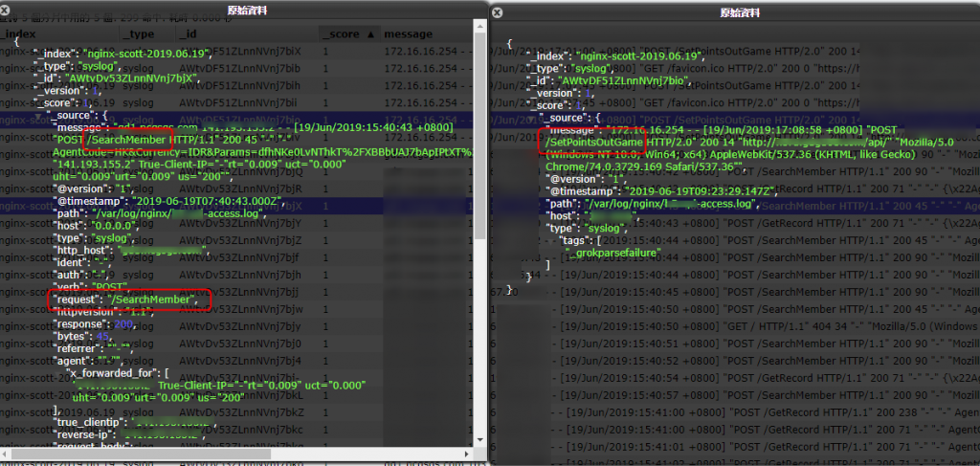Select "path" access.log line in right dialog
980x466 pixels.
click(x=653, y=204)
